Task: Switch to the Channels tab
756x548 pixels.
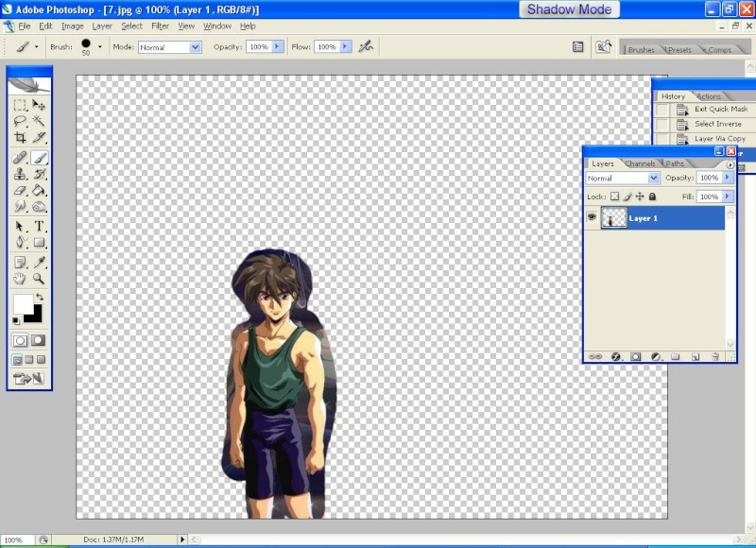Action: (640, 163)
